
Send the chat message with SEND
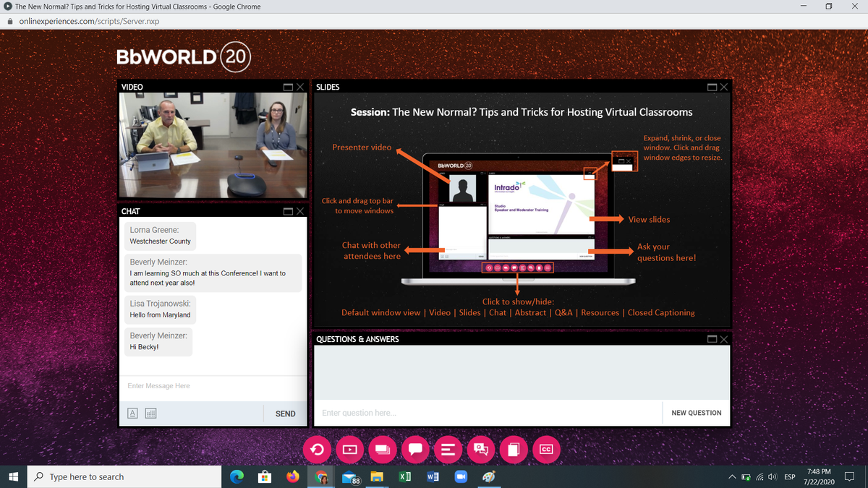pos(285,414)
